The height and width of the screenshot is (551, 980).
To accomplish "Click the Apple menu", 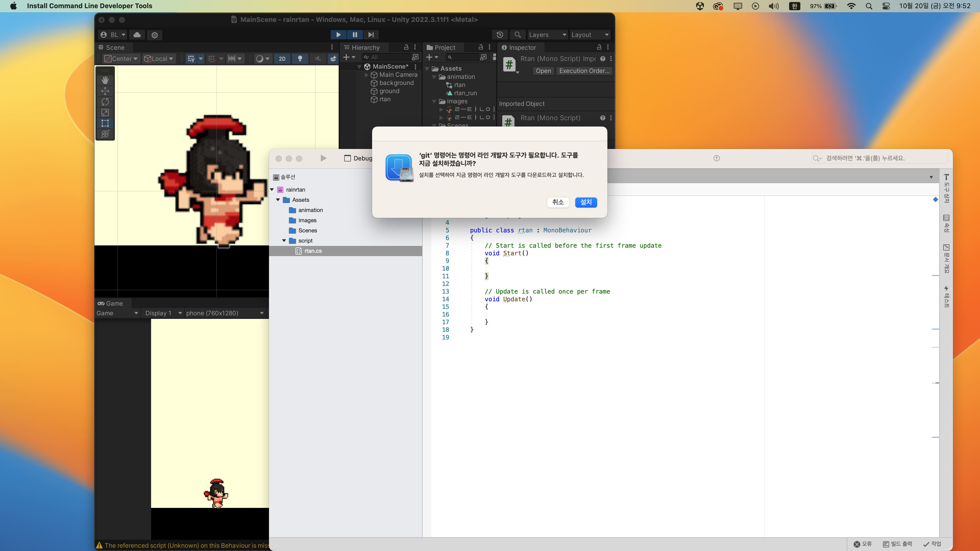I will [14, 6].
